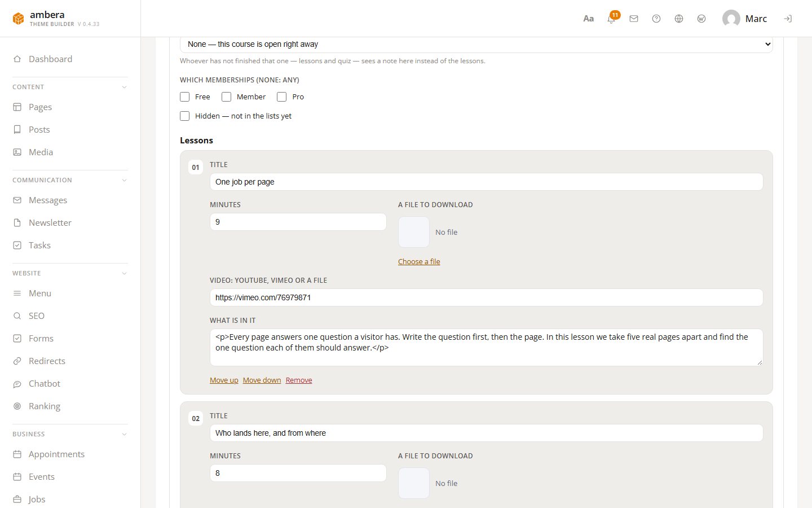This screenshot has width=812, height=508.
Task: Click the Media image icon
Action: click(x=17, y=152)
